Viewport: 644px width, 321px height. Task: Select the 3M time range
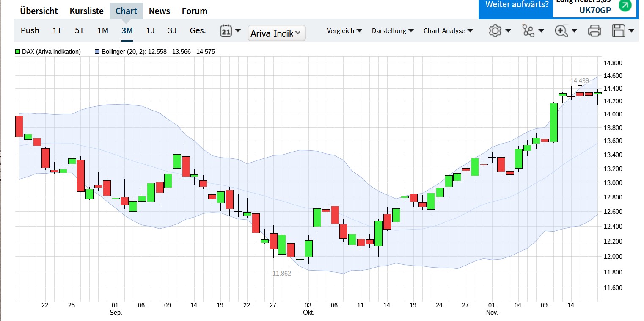tap(127, 30)
